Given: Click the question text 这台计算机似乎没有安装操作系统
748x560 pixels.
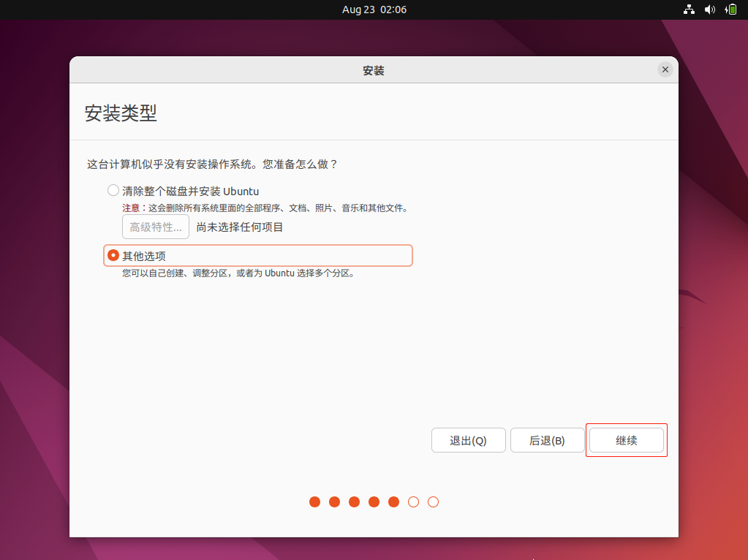Looking at the screenshot, I should click(x=212, y=164).
